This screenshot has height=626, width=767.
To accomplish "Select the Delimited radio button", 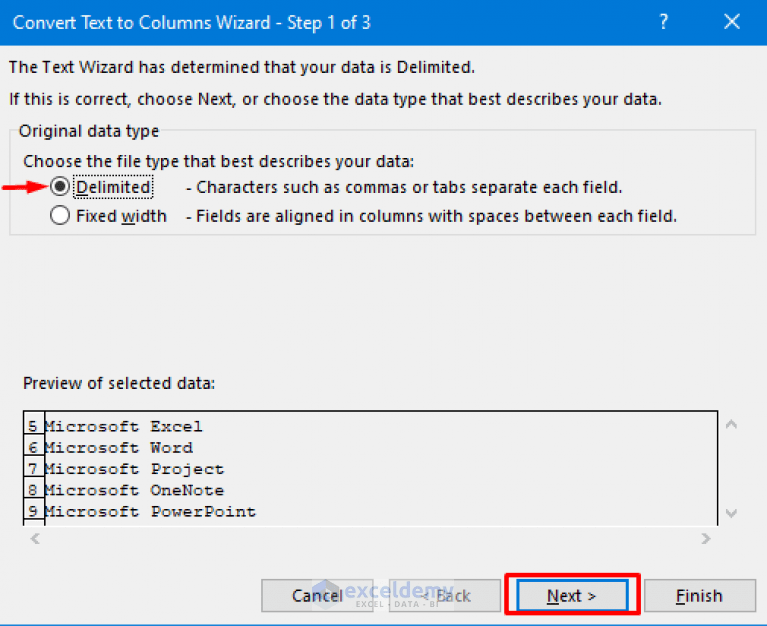I will tap(60, 187).
